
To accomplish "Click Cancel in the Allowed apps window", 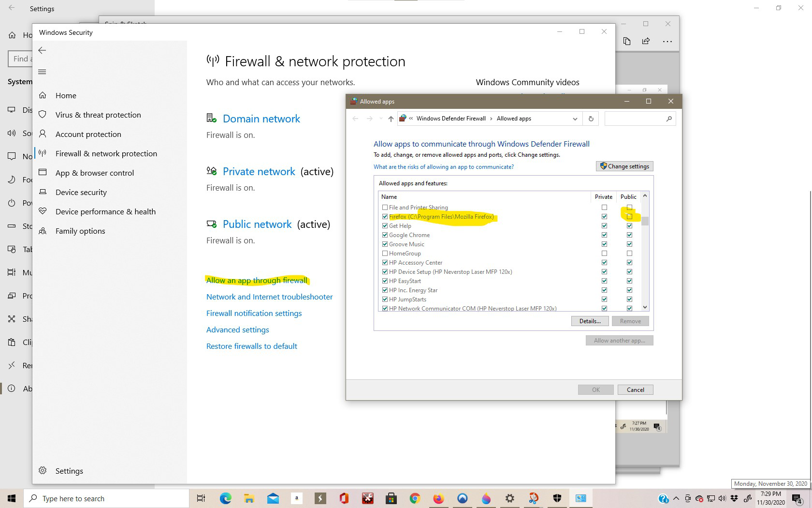I will [x=635, y=390].
